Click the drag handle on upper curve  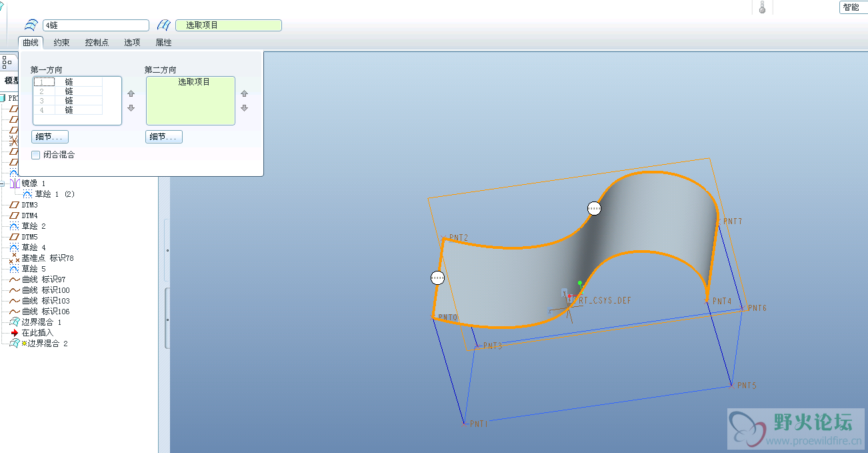point(594,208)
